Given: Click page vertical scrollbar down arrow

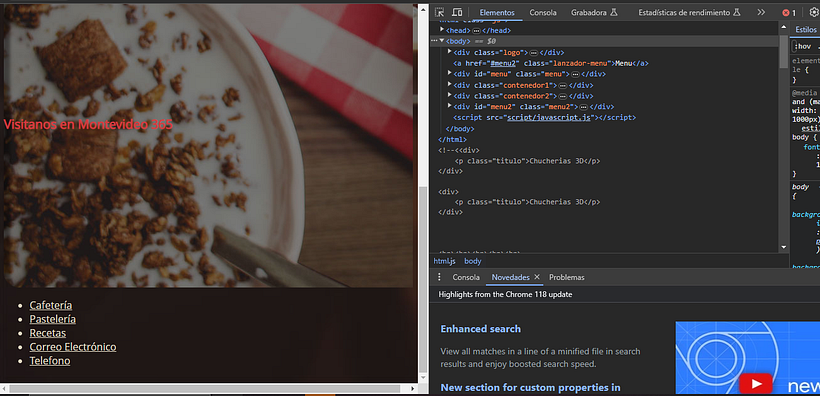Looking at the screenshot, I should coord(423,378).
